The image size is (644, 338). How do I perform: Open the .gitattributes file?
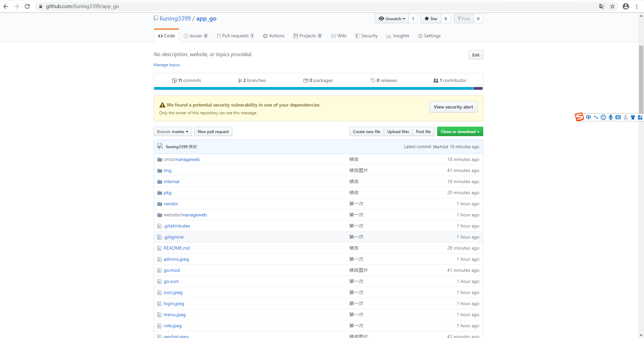pos(177,226)
